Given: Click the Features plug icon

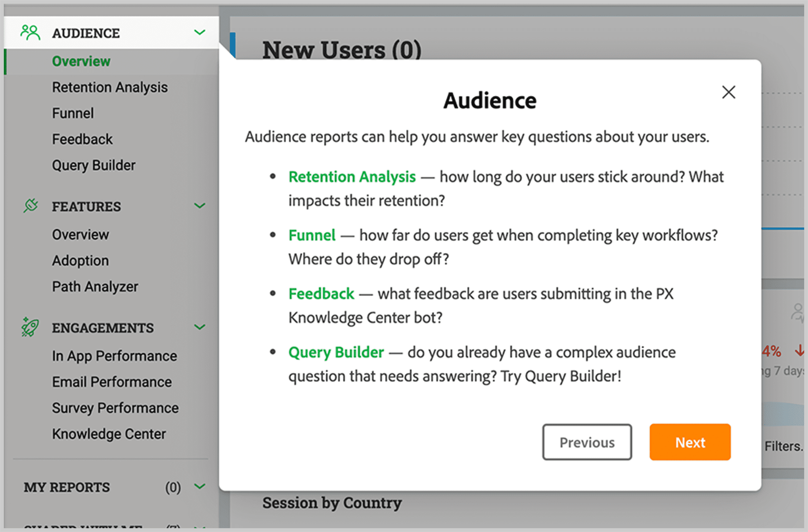Looking at the screenshot, I should point(30,206).
